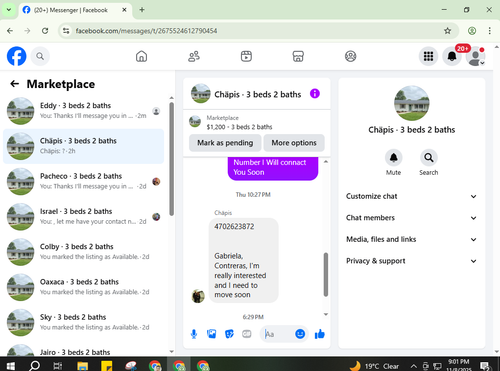500x371 pixels.
Task: Record a voice clip with microphone
Action: [x=194, y=334]
